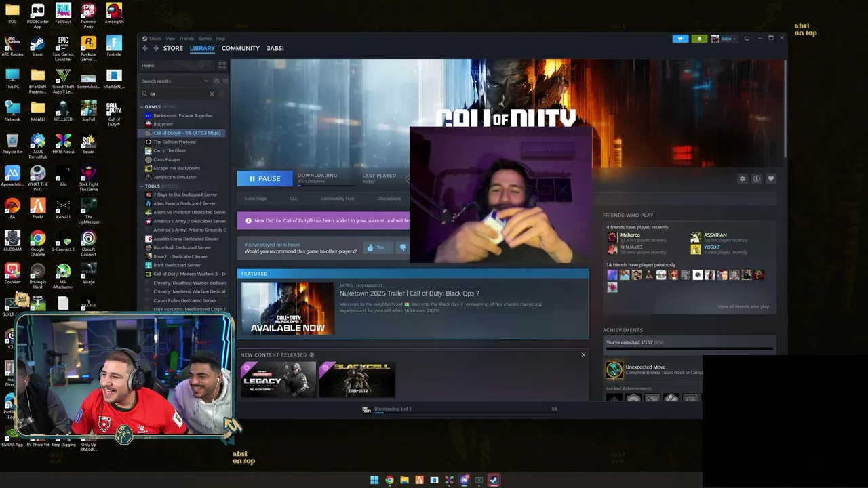Open Google Chrome desktop shortcut
This screenshot has height=488, width=868.
[x=38, y=244]
